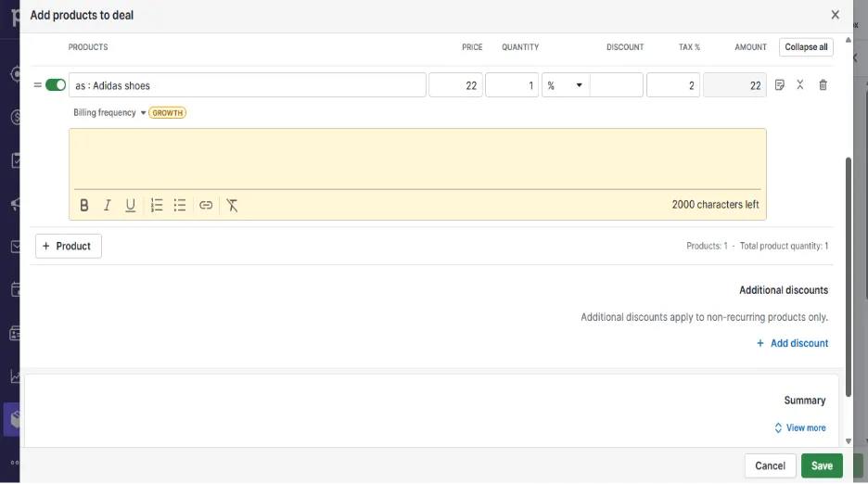The height and width of the screenshot is (484, 868).
Task: Expand Summary with View more
Action: tap(800, 428)
